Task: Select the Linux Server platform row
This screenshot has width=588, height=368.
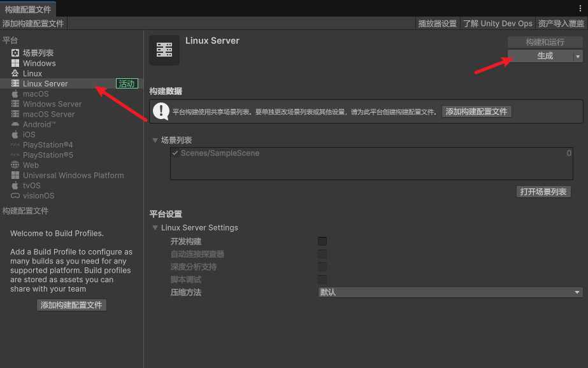Action: (x=71, y=83)
